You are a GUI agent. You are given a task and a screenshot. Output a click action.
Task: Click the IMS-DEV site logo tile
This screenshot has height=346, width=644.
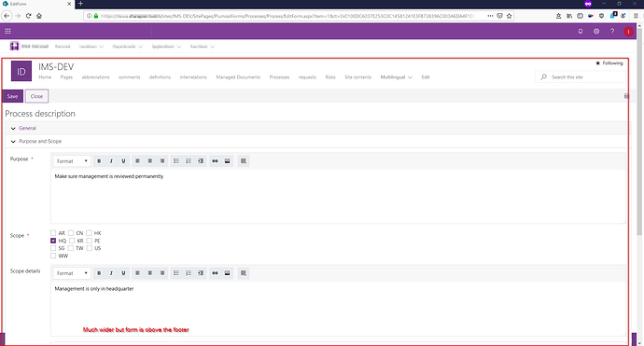coord(21,72)
